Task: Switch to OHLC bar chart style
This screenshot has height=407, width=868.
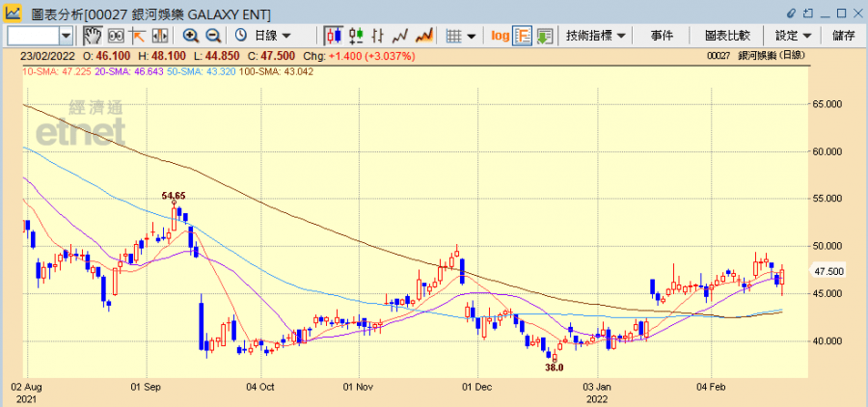Action: (377, 36)
